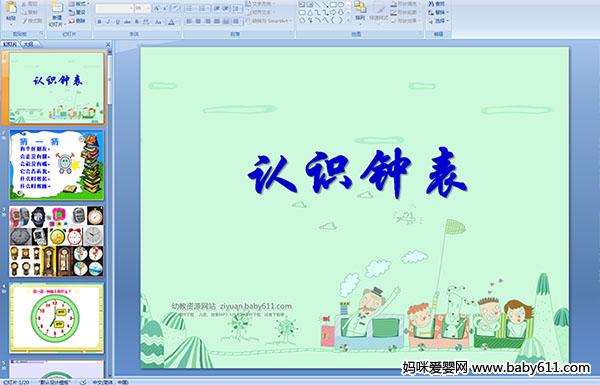The width and height of the screenshot is (600, 385).
Task: Toggle Bold formatting
Action: coord(99,22)
